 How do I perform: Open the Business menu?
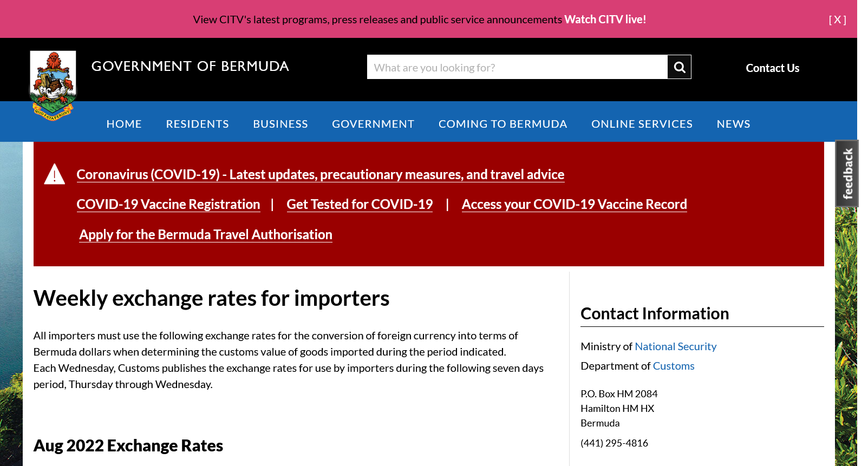[280, 124]
